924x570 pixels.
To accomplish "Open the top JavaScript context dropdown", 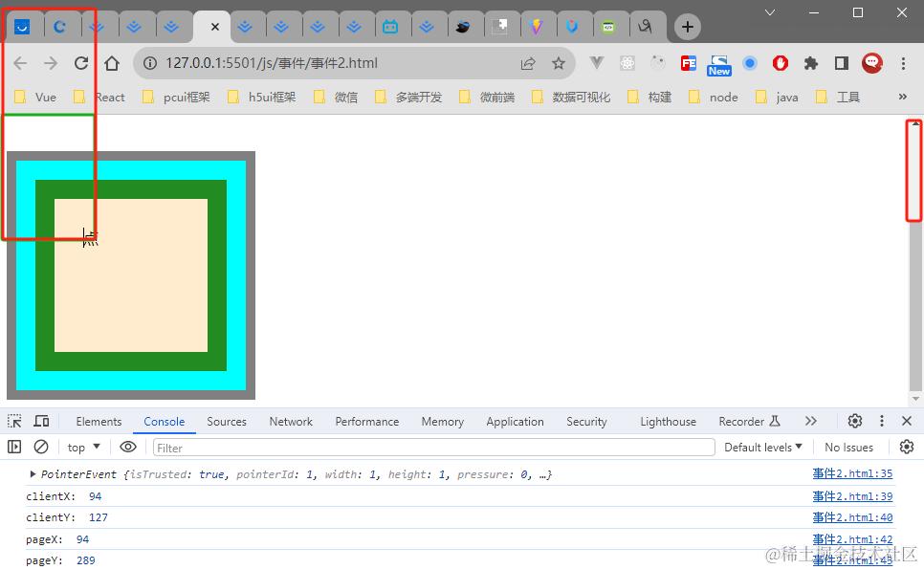I will 83,448.
